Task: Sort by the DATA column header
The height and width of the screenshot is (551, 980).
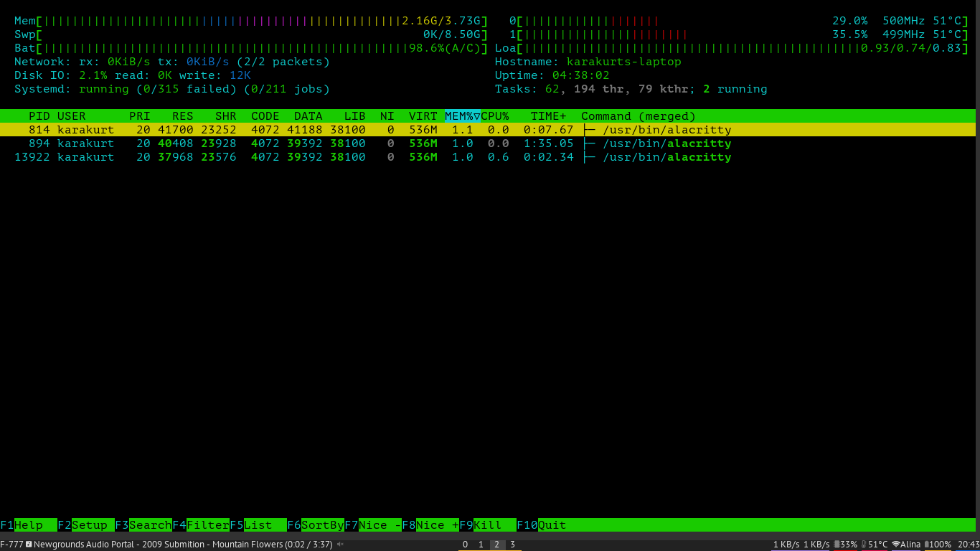Action: [x=308, y=116]
